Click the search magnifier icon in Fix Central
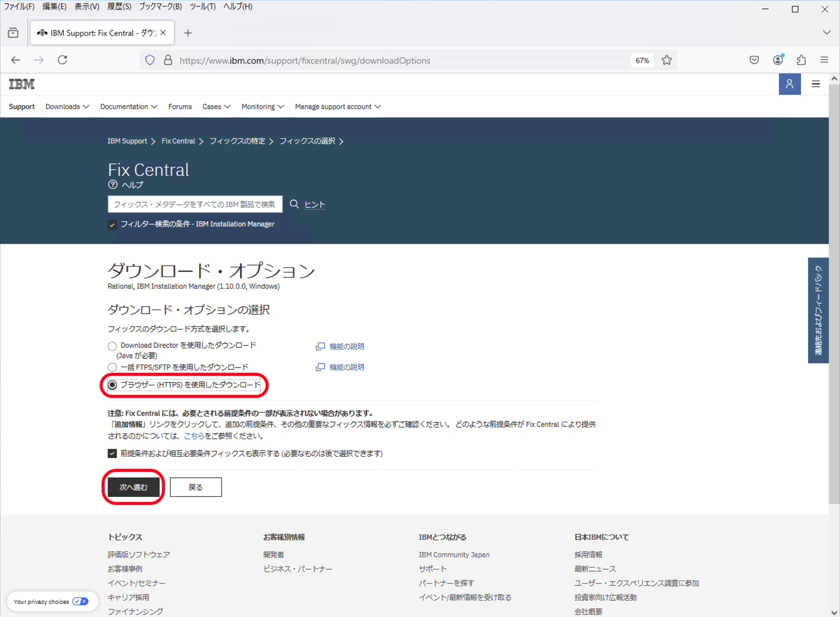840x617 pixels. point(294,204)
